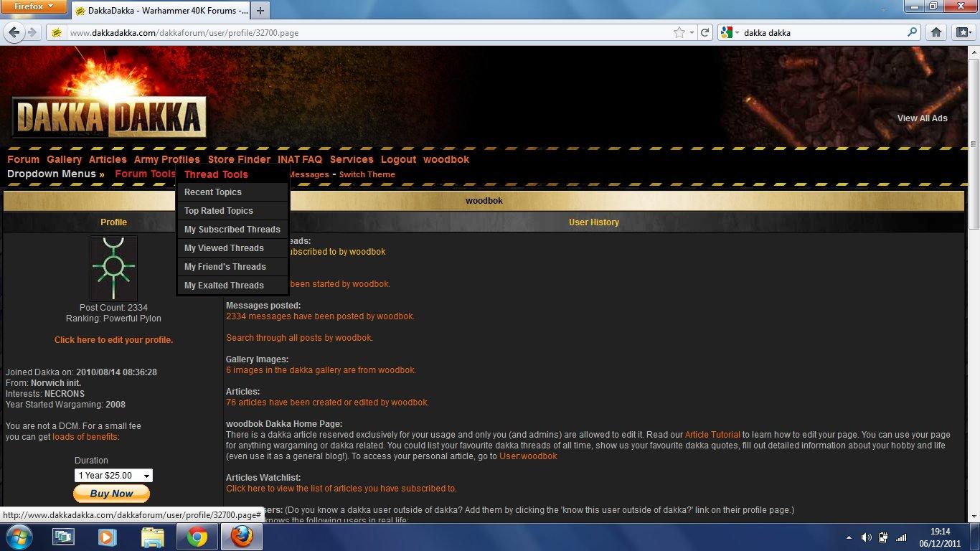This screenshot has width=980, height=551.
Task: Select Recent Topics from Thread Tools
Action: 232,192
